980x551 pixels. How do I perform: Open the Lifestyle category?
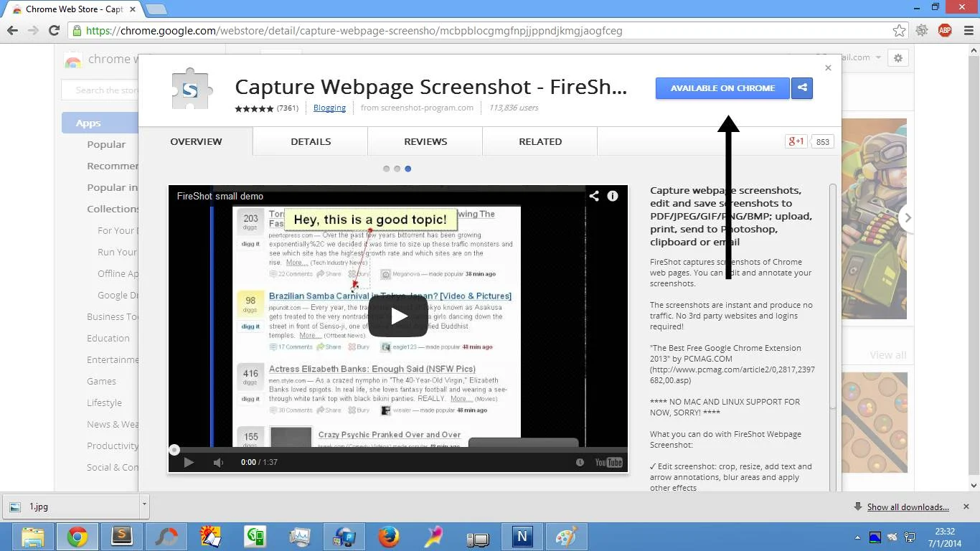(104, 402)
